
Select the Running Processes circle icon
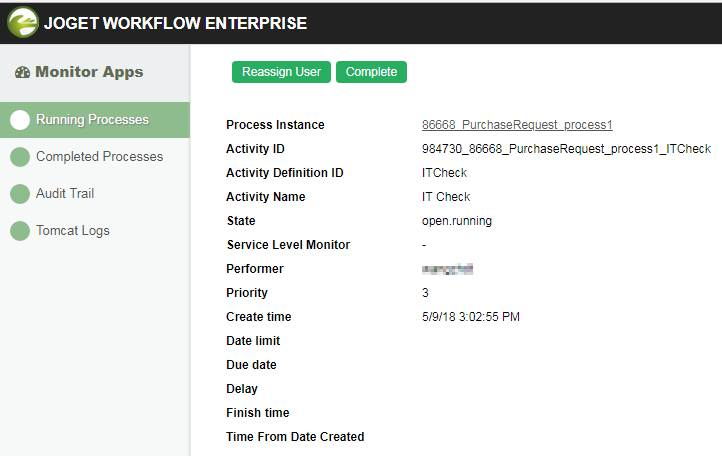20,120
